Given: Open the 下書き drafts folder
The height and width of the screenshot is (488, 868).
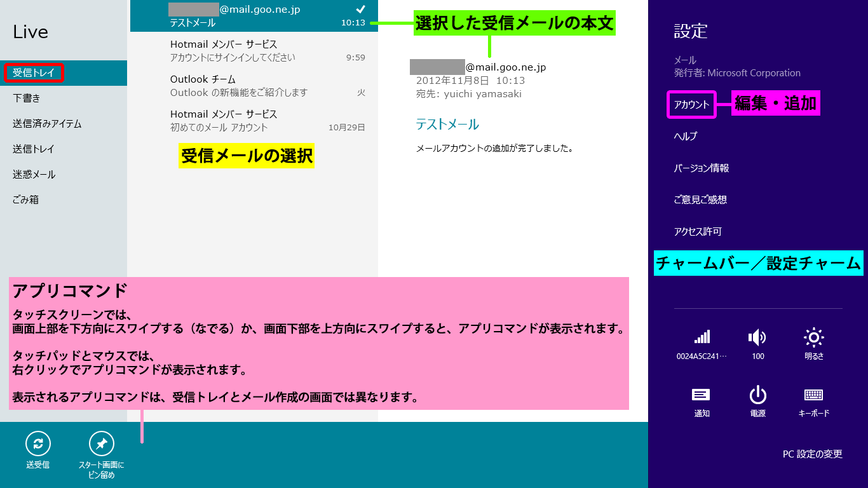Looking at the screenshot, I should (x=27, y=98).
